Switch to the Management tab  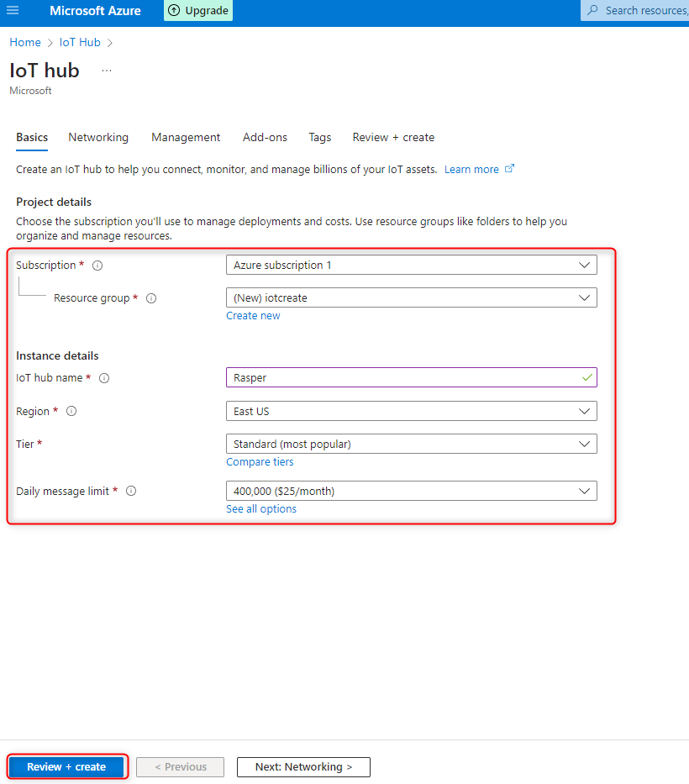pos(186,138)
